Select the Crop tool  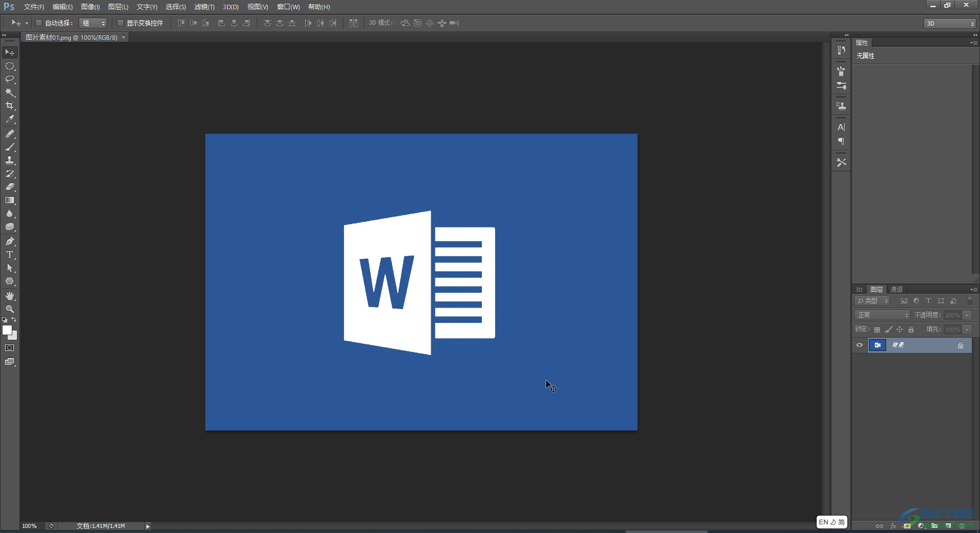10,106
